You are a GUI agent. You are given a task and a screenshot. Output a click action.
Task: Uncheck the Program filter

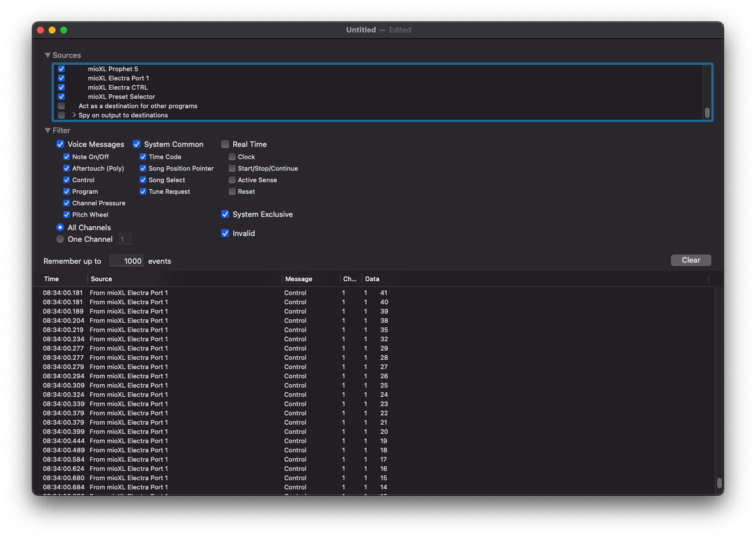coord(67,191)
